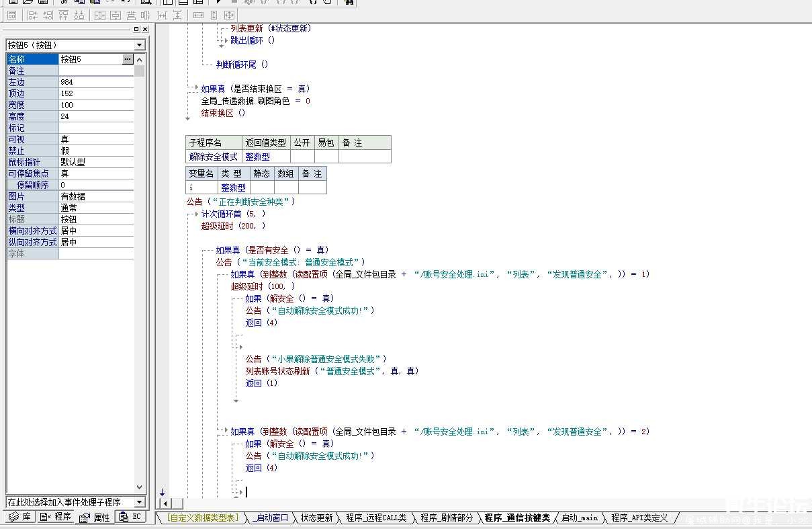Click the 字体 property row
The width and height of the screenshot is (812, 529).
click(x=71, y=253)
